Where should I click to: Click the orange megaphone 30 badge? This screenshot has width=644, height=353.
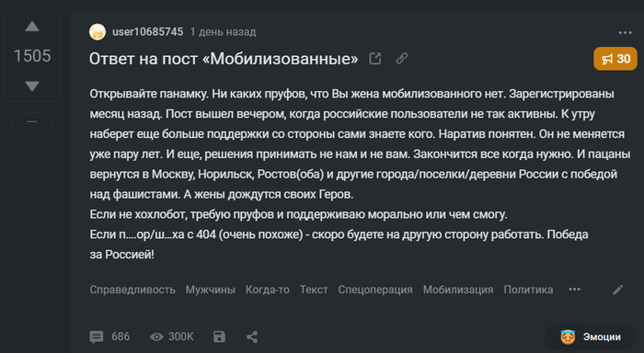615,59
